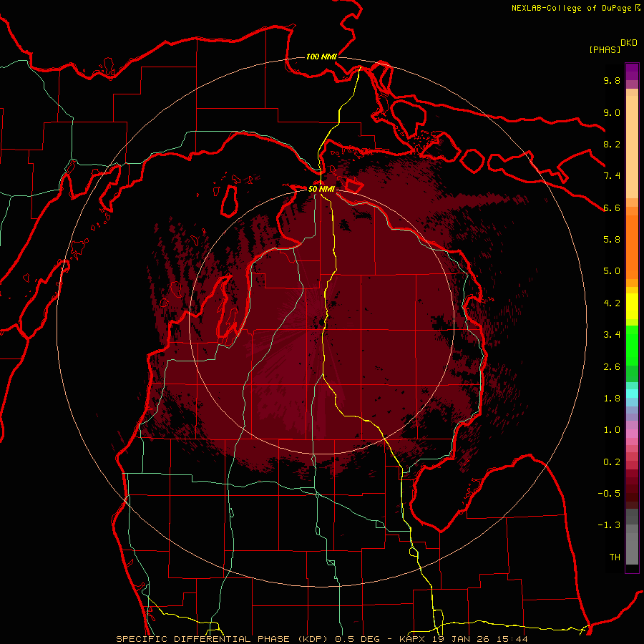Click the 8.2 color scale label
644x644 pixels.
point(612,144)
